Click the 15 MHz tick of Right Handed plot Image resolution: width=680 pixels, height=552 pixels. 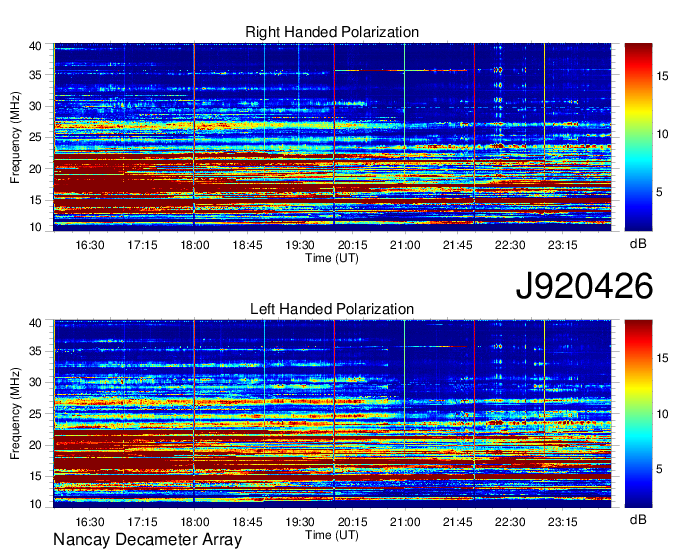click(x=35, y=200)
